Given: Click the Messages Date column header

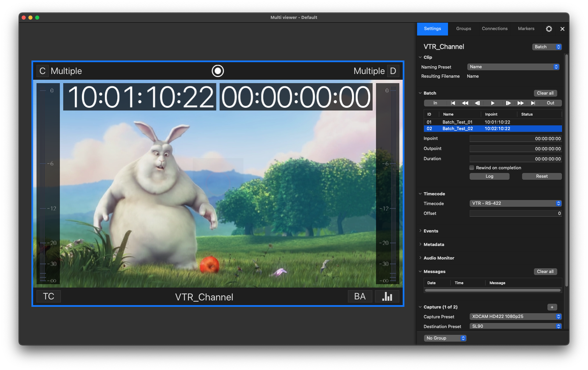Looking at the screenshot, I should 437,283.
